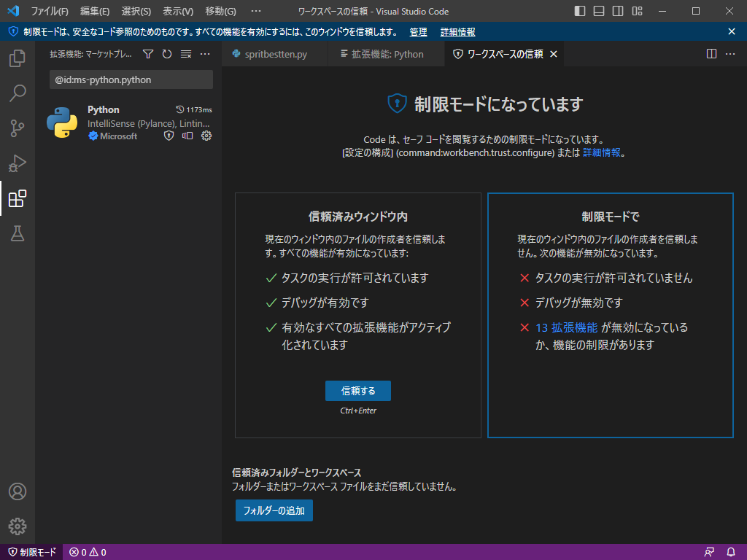The height and width of the screenshot is (560, 747).
Task: Click the VS Code logo in title bar
Action: coord(13,11)
